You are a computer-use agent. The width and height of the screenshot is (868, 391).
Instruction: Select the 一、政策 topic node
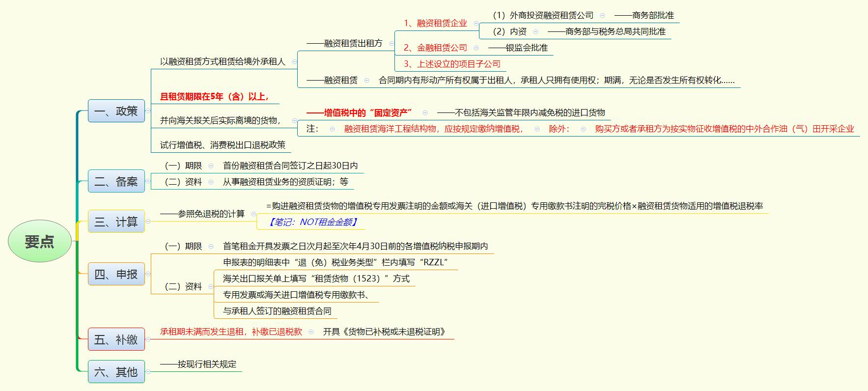(x=116, y=111)
